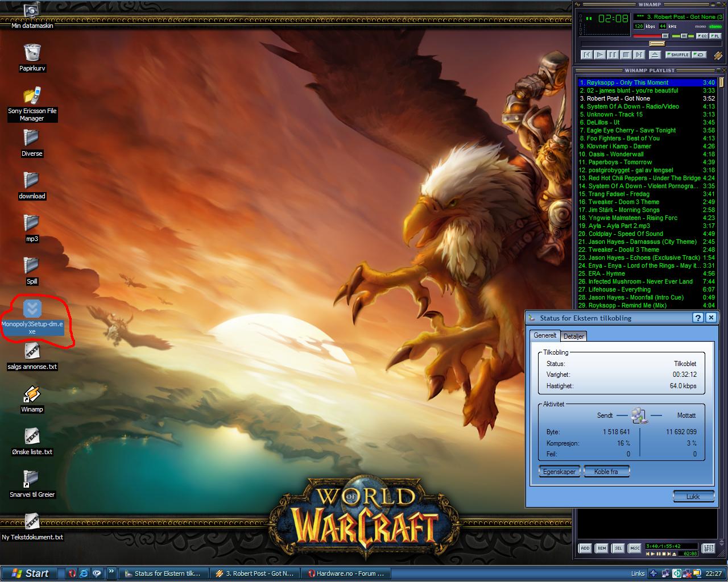Select playlist track DeLillos - Ut
The image size is (728, 582).
(647, 122)
